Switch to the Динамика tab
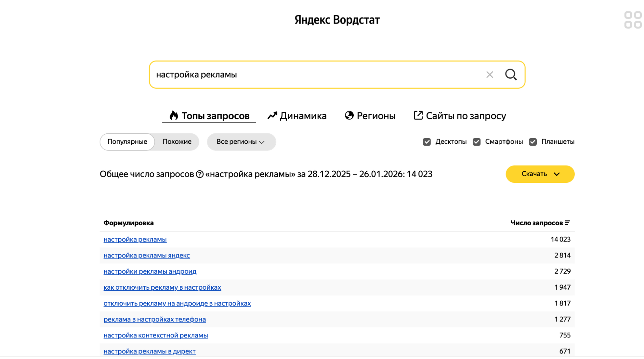This screenshot has height=359, width=644. [303, 116]
